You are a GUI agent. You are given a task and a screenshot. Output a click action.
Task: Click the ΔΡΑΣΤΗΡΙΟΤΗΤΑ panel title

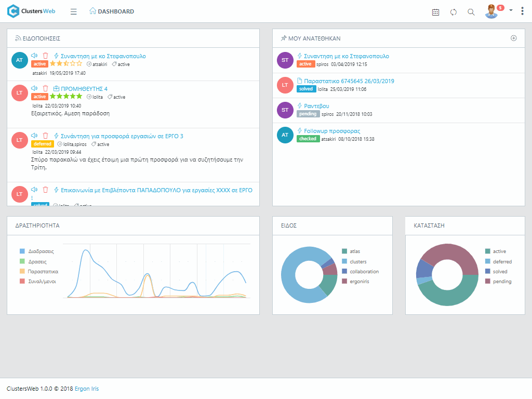click(x=37, y=225)
